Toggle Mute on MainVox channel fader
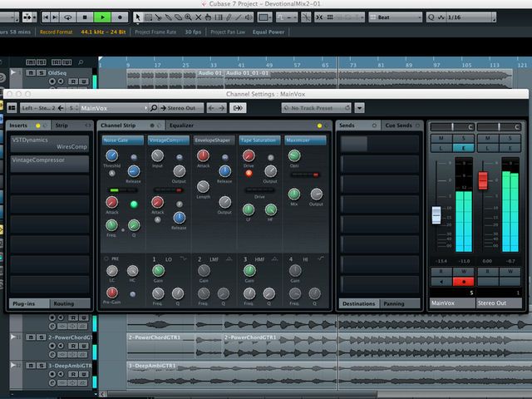This screenshot has height=399, width=532. pos(441,138)
